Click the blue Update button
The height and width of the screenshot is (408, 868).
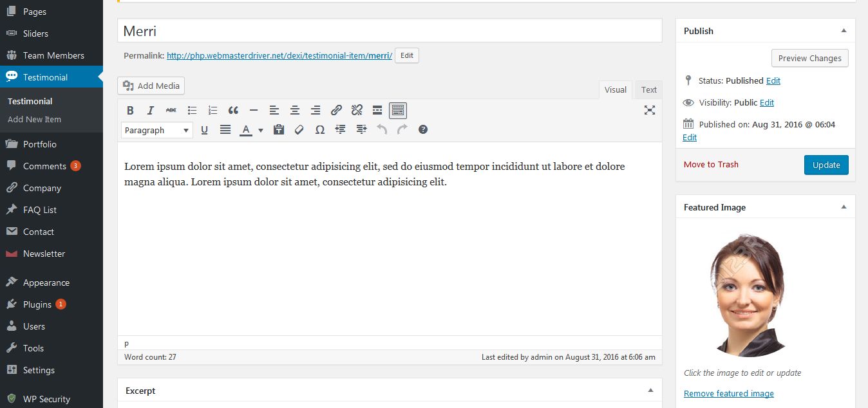(x=826, y=165)
